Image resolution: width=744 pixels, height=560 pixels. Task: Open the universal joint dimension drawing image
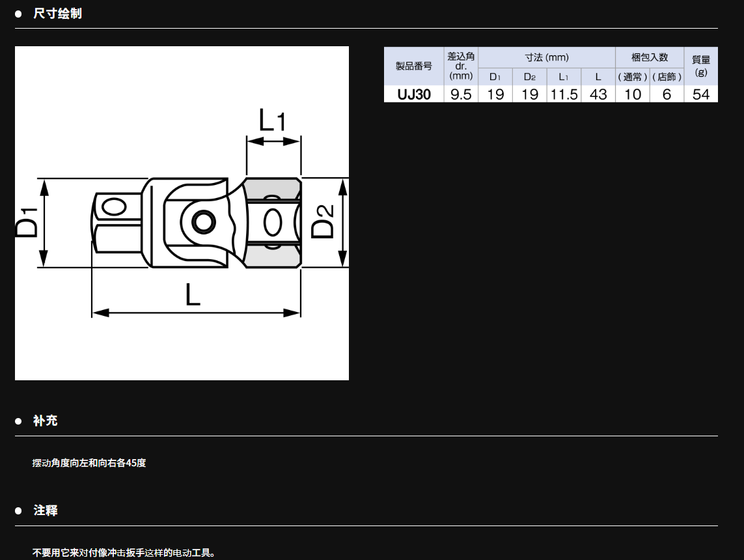pos(182,213)
